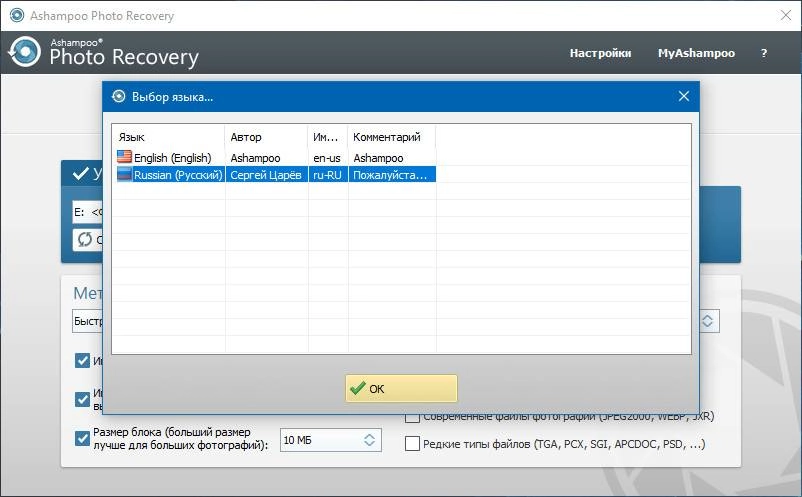
Task: Click the US flag icon beside English
Action: click(x=124, y=157)
